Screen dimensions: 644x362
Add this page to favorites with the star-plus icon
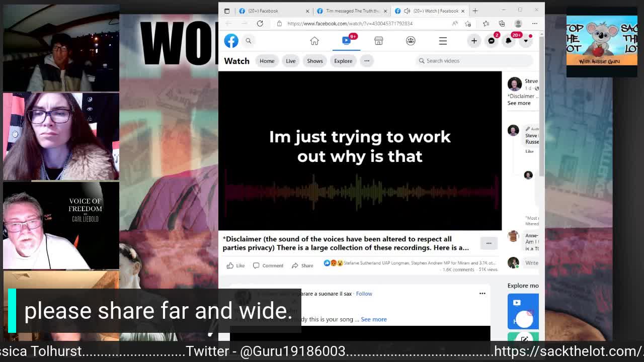click(x=468, y=24)
